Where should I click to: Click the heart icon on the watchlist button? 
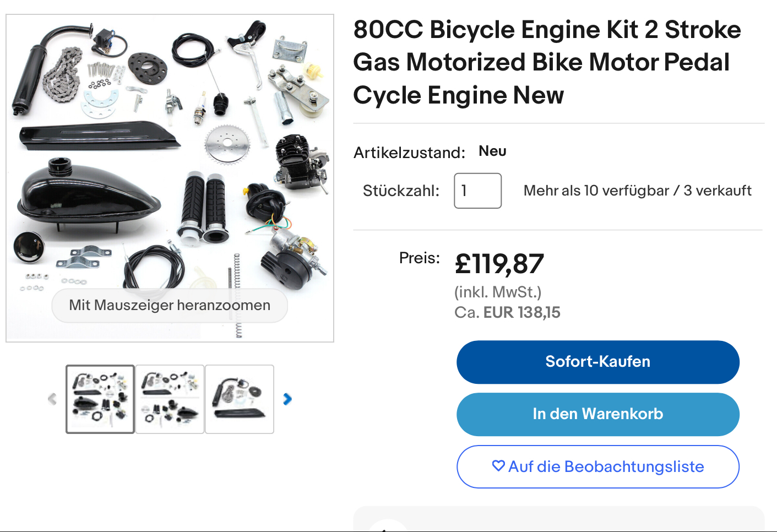pyautogui.click(x=498, y=466)
